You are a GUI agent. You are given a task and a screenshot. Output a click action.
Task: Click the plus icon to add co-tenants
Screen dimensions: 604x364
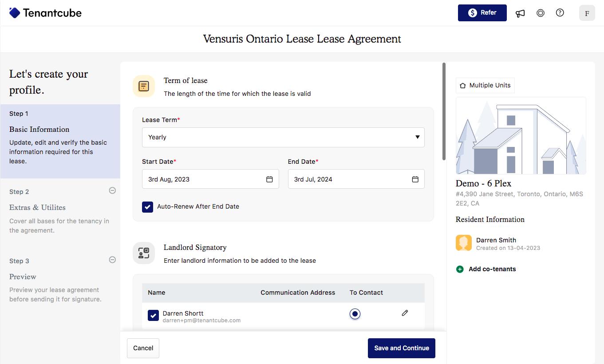(x=460, y=269)
